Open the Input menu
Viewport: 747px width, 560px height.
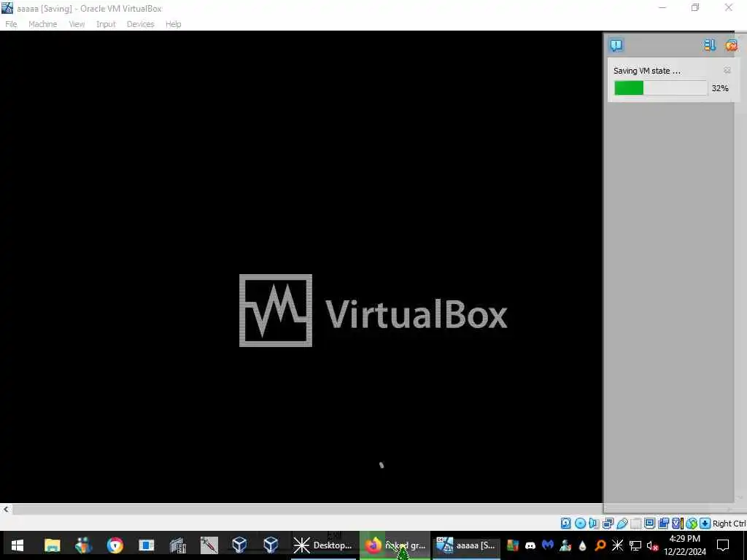tap(106, 24)
